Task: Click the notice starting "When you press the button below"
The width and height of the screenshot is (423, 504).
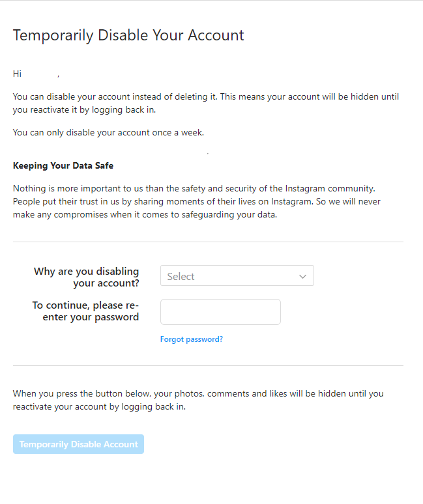Action: (198, 394)
